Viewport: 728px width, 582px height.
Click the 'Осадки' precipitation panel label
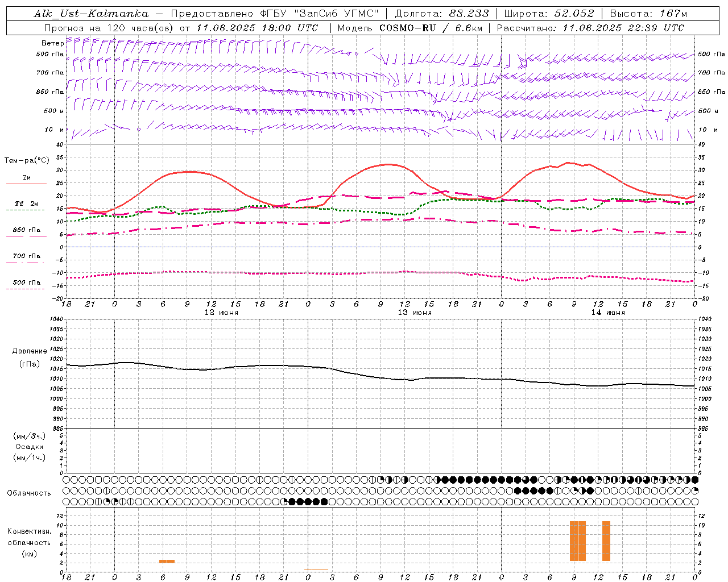(30, 447)
